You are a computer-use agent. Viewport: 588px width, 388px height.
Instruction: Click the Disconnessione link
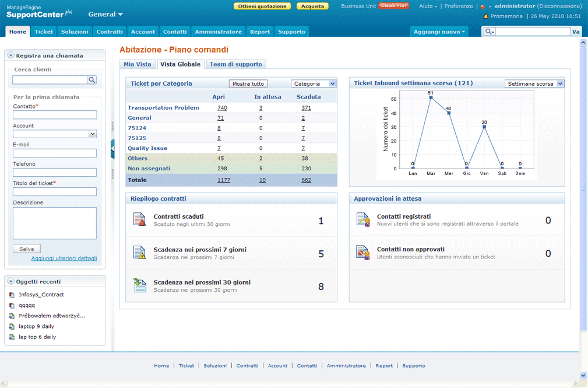(559, 6)
